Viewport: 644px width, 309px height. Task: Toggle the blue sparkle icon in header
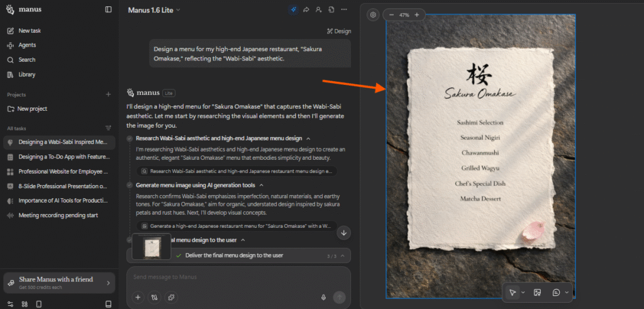pyautogui.click(x=293, y=9)
